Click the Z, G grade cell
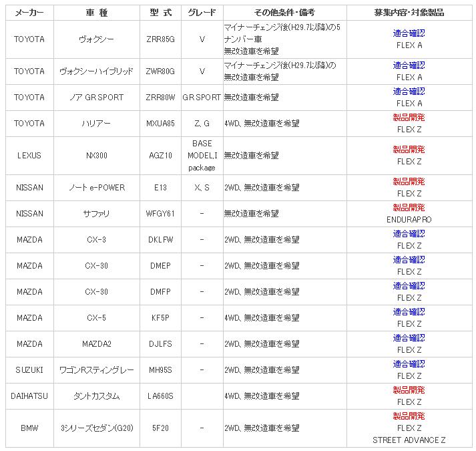Viewport: 476px width, 451px height. point(202,124)
